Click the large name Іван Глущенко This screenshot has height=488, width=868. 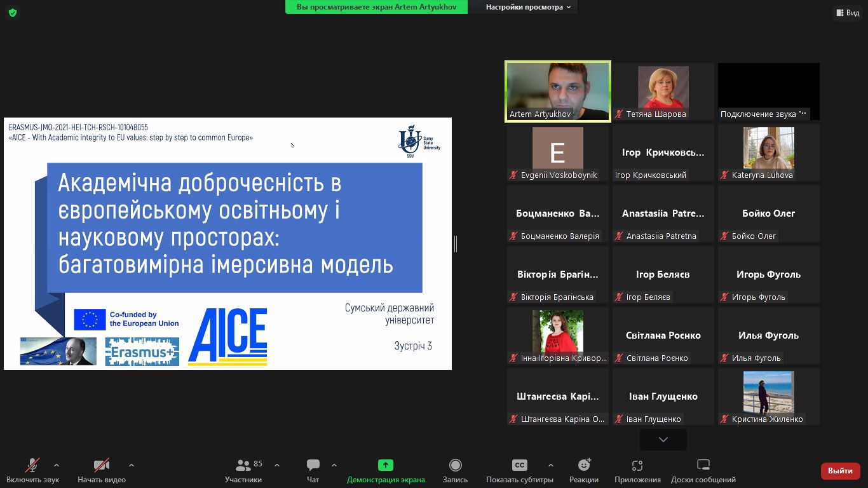[663, 396]
